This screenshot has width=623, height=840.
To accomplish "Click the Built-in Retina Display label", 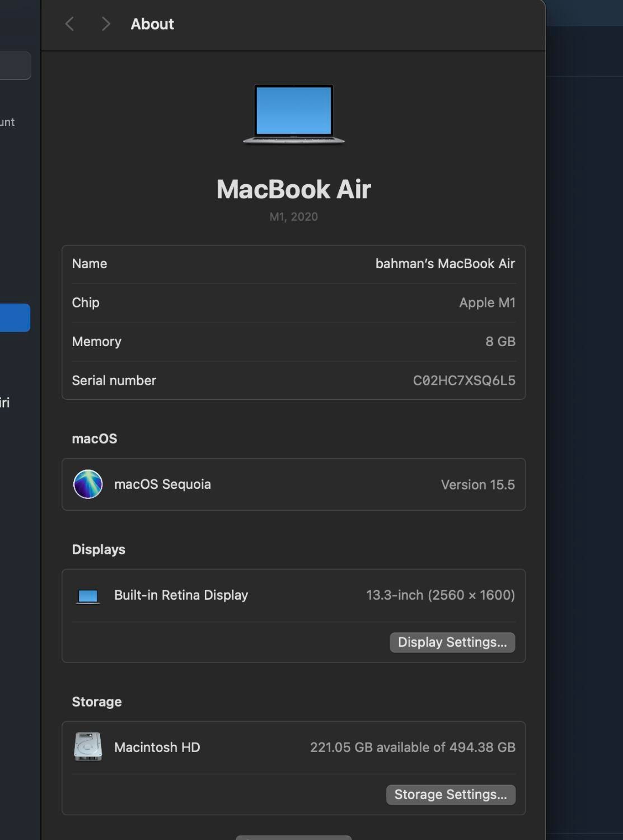I will [181, 595].
